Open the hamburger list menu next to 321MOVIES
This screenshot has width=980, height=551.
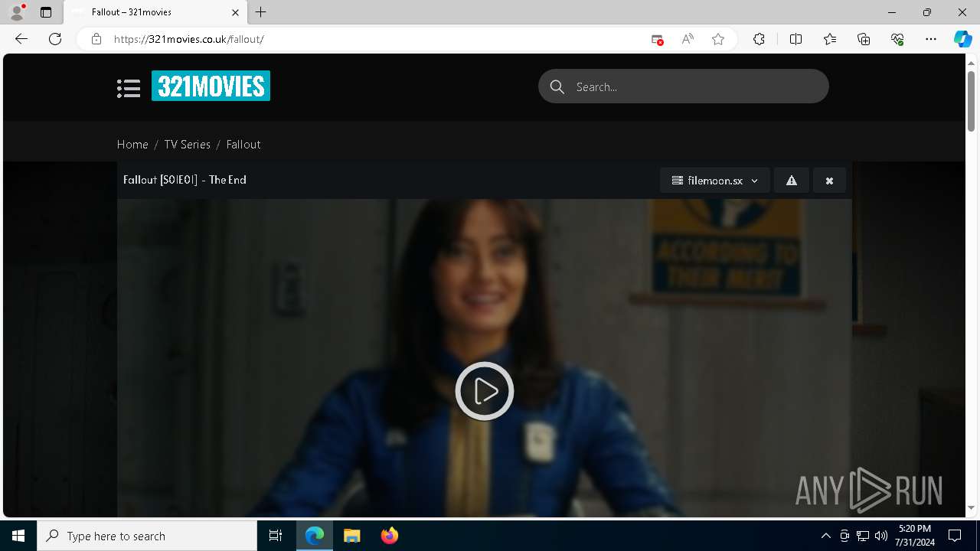(129, 88)
